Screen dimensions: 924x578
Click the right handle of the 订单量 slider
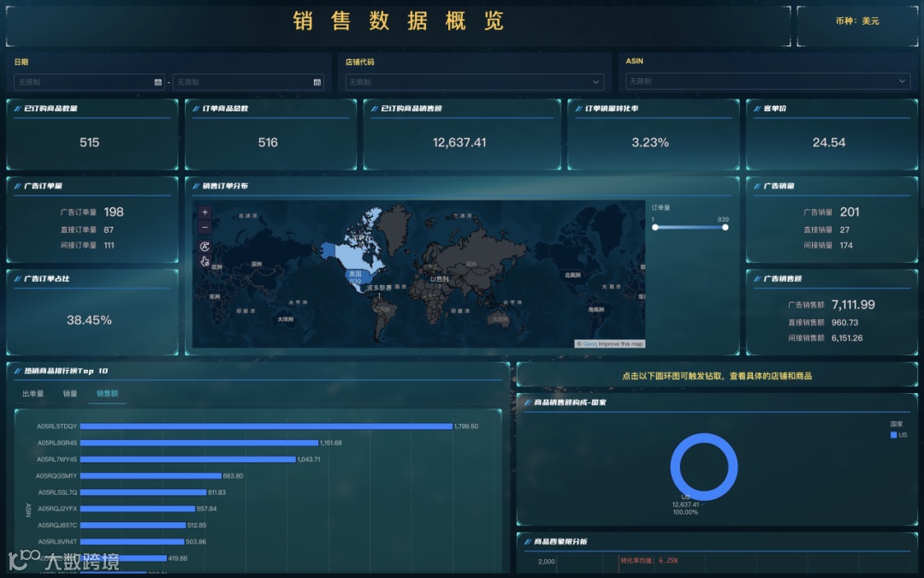click(x=725, y=226)
